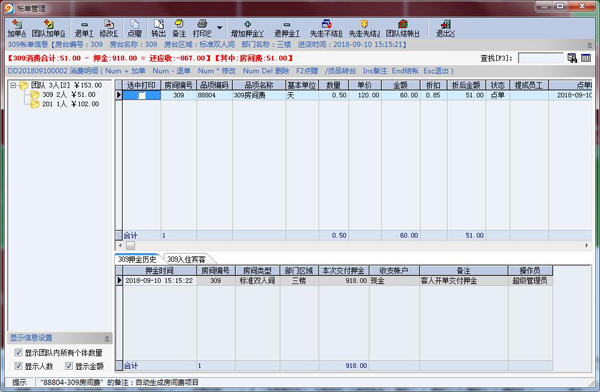Screen dimensions: 600x392
Task: Switch to the 309入住宾客 tab
Action: tap(186, 260)
